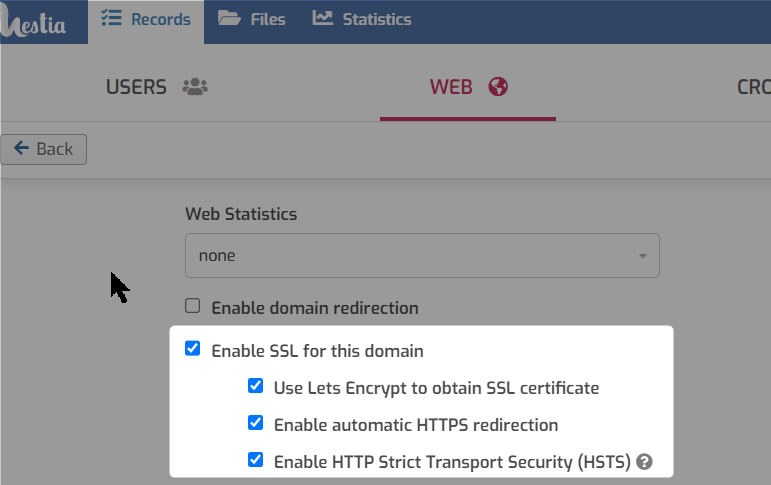This screenshot has width=771, height=485.
Task: Toggle Use Lets Encrypt checkbox
Action: click(255, 386)
